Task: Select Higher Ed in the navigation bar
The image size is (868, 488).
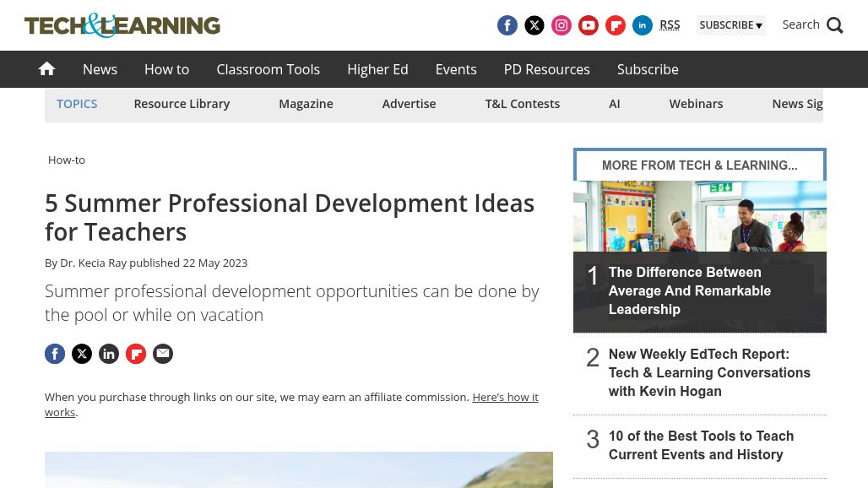Action: coord(377,69)
